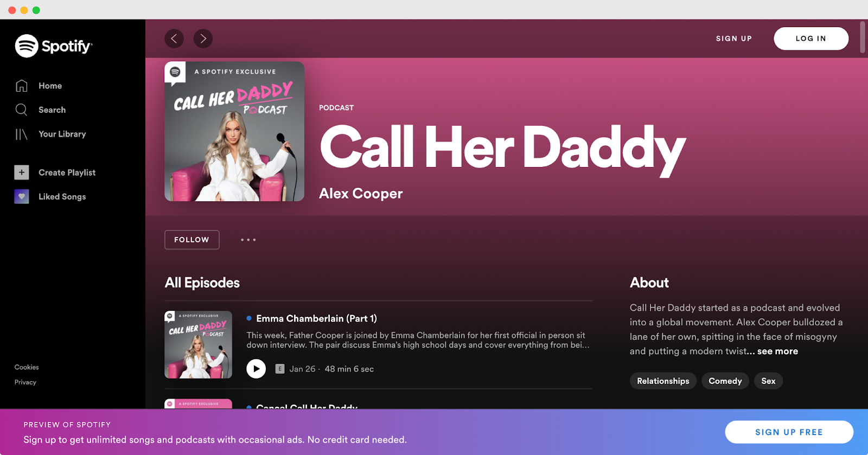Click the Home house icon
The width and height of the screenshot is (868, 455).
[x=22, y=86]
